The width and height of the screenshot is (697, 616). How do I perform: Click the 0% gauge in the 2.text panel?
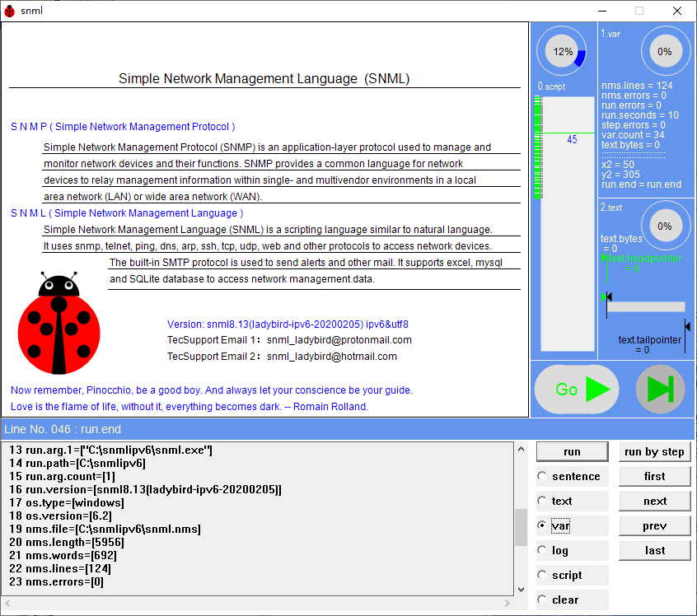665,225
